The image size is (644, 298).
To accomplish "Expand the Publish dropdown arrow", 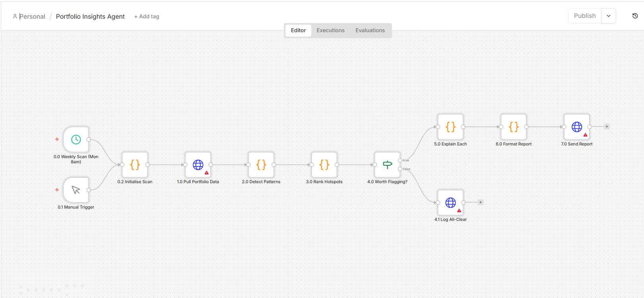I will [x=609, y=16].
